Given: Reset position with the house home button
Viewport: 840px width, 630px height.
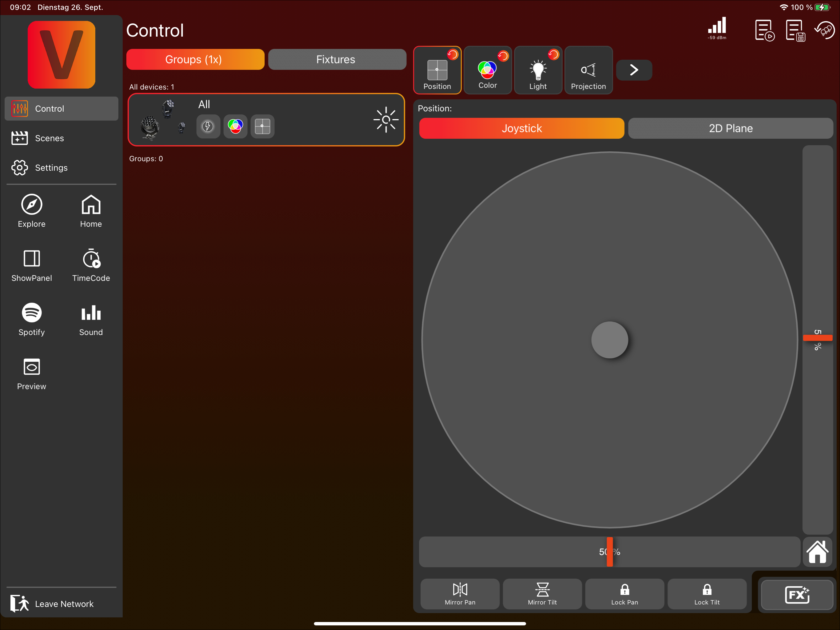Looking at the screenshot, I should 818,552.
